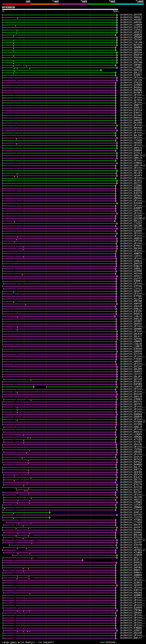Viewport: 146px width, 644px height.
Task: Select label UniRef100_Q497A2
Action: click(x=131, y=211)
